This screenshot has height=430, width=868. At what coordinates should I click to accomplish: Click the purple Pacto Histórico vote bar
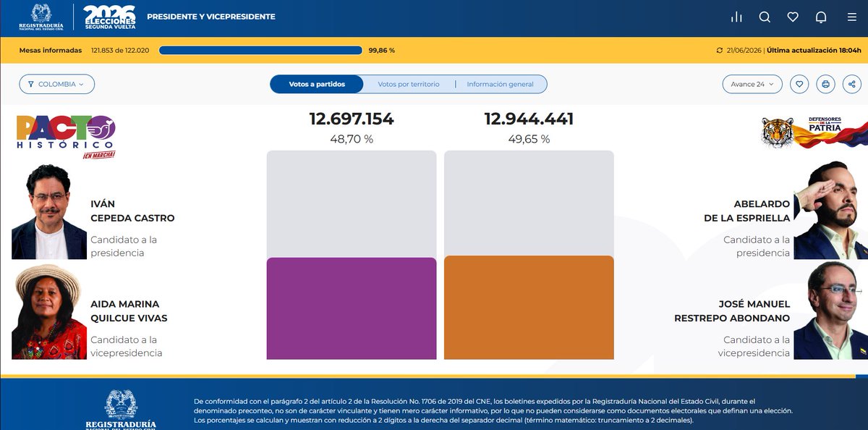[x=352, y=308]
